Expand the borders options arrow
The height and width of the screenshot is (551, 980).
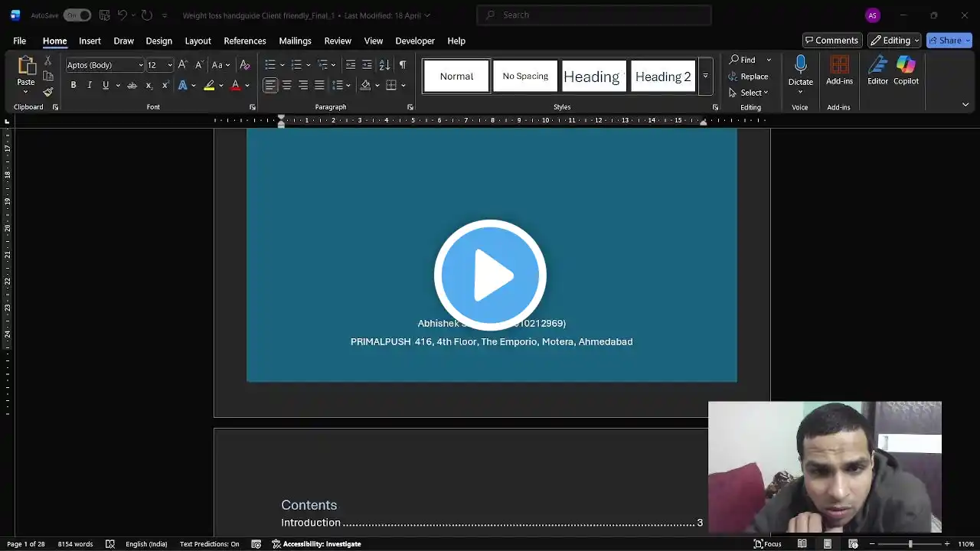pyautogui.click(x=403, y=85)
